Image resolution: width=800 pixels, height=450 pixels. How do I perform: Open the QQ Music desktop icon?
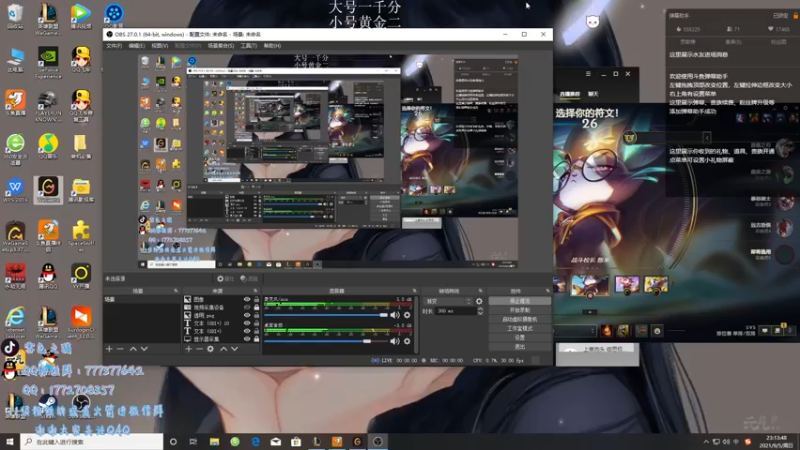(48, 147)
